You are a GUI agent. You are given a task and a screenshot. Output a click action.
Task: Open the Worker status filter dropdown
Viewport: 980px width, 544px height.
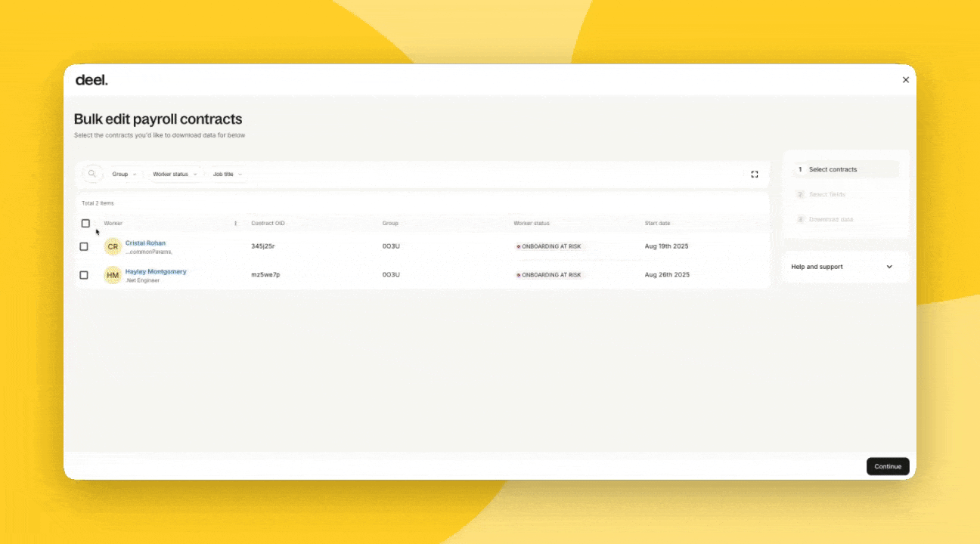coord(175,175)
